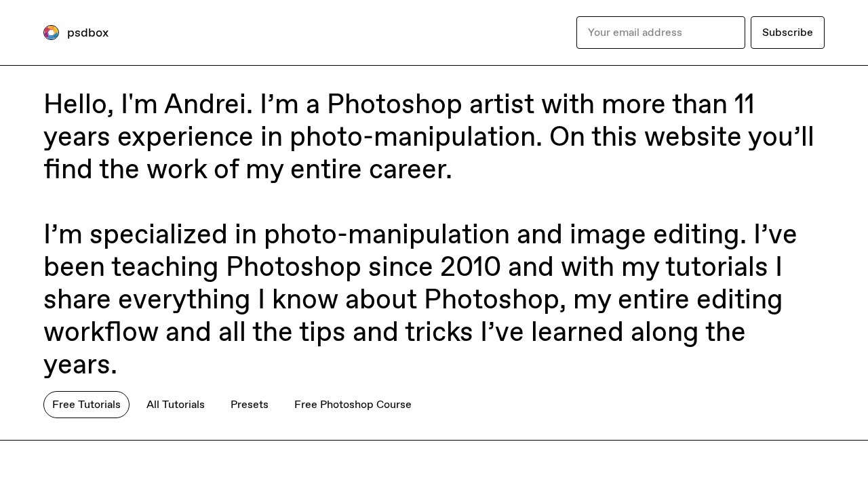Select the Free Tutorials tab
The height and width of the screenshot is (488, 868).
[86, 405]
